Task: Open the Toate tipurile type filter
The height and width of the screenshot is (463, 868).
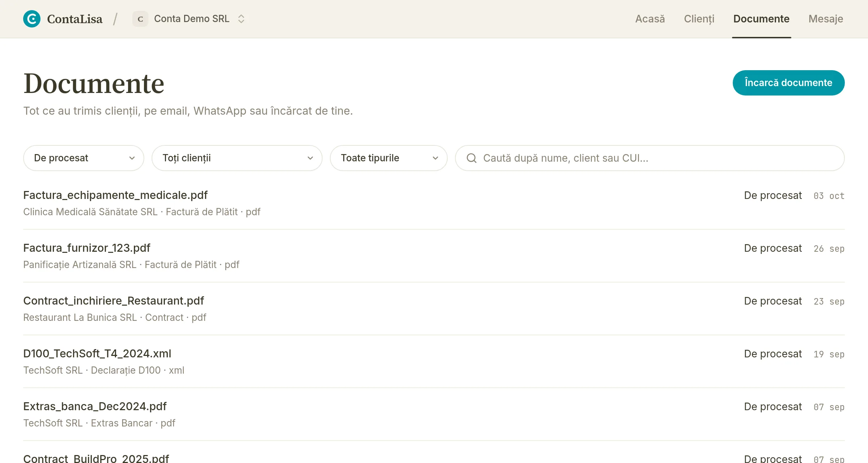Action: [x=388, y=158]
